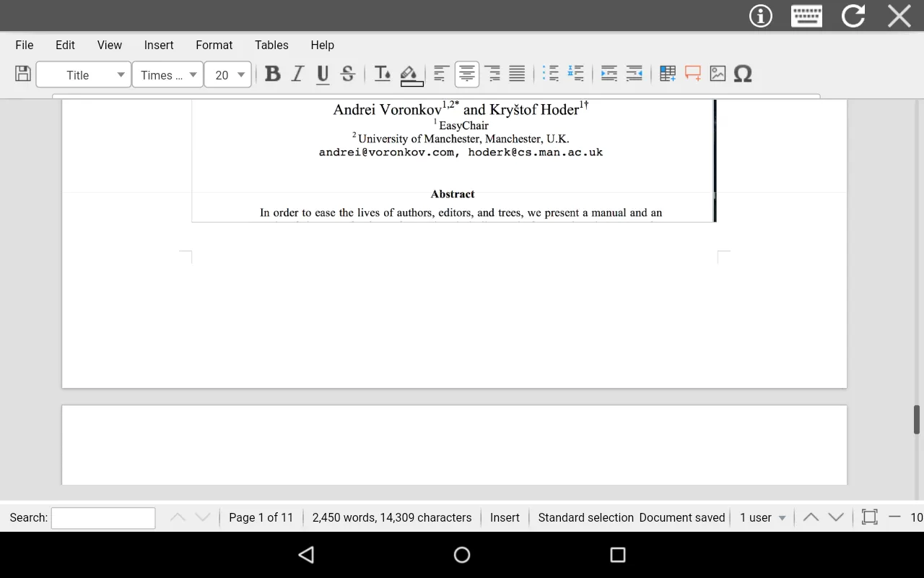Tap the Android Home button
The width and height of the screenshot is (924, 578).
click(462, 555)
